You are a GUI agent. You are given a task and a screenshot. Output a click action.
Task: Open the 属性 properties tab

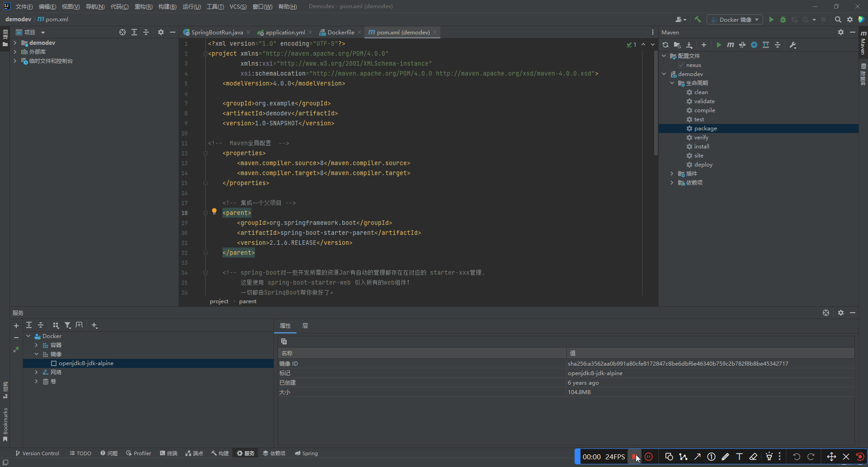tap(285, 326)
